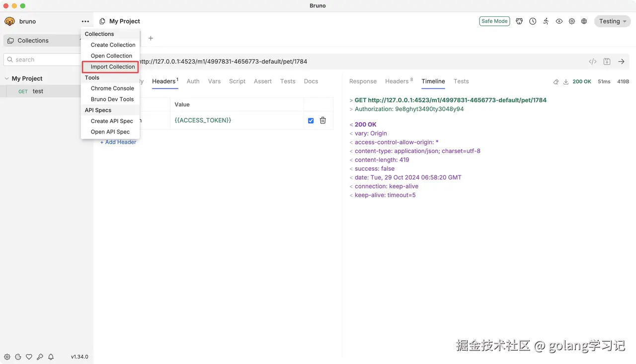Open the request Tests tab
636x364 pixels.
click(288, 81)
